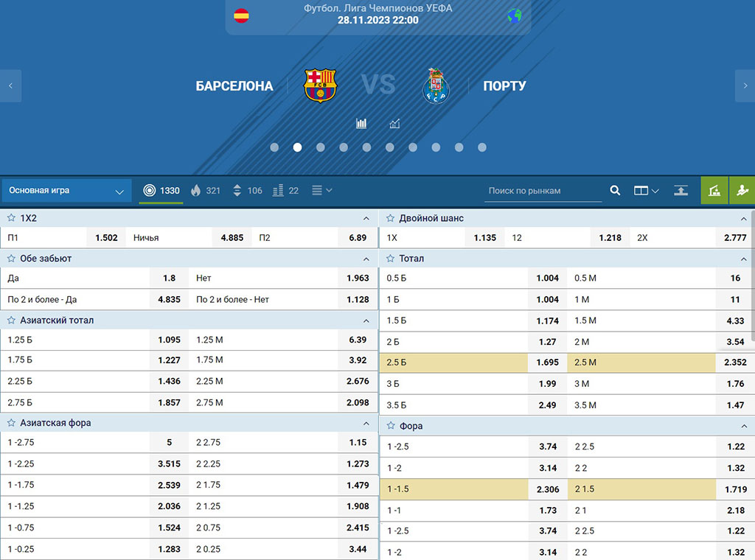Open the column layout dropdown
This screenshot has height=560, width=755.
(x=646, y=191)
